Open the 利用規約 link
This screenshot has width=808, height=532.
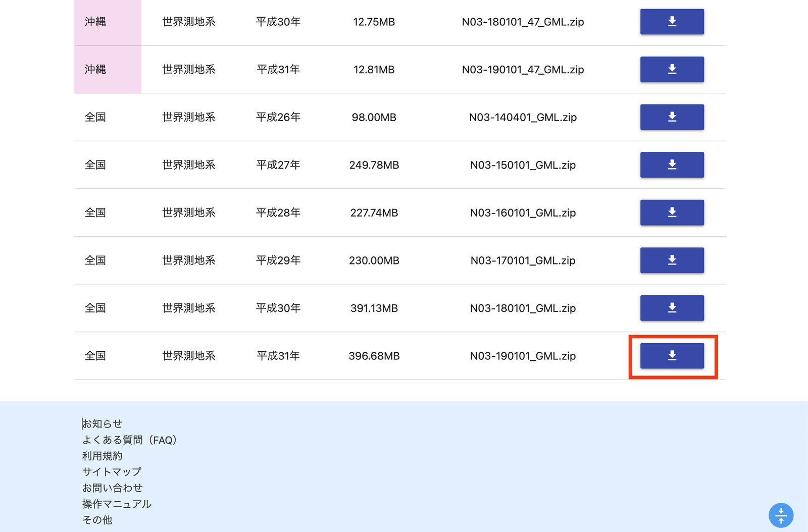point(102,456)
